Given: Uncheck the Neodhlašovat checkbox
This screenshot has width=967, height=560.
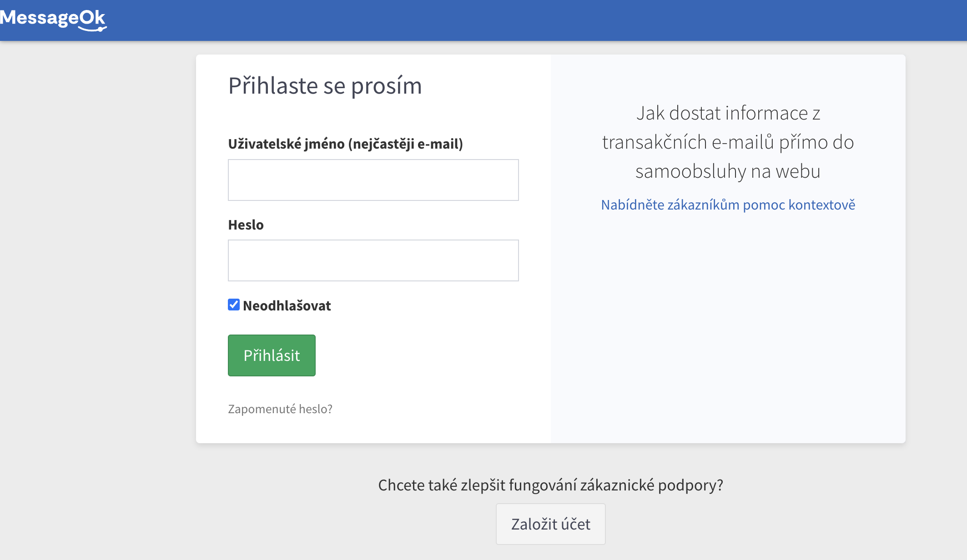Looking at the screenshot, I should [234, 305].
